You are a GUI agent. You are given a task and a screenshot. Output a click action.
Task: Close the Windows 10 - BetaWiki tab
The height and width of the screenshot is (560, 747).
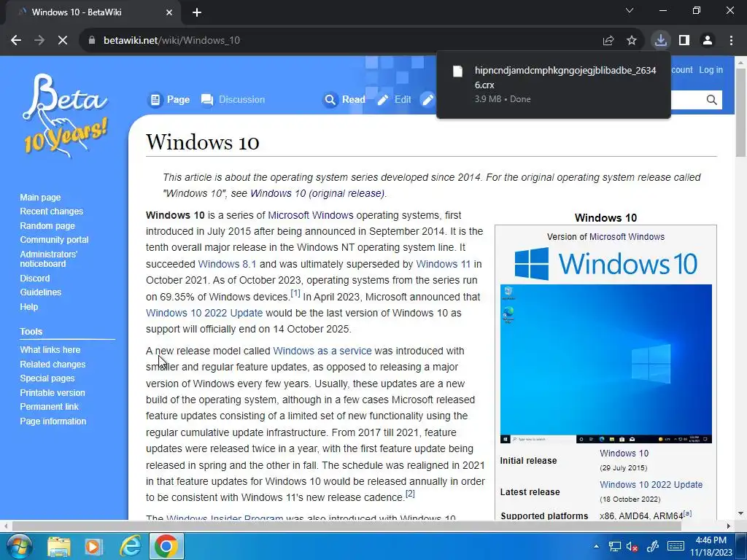pos(169,12)
